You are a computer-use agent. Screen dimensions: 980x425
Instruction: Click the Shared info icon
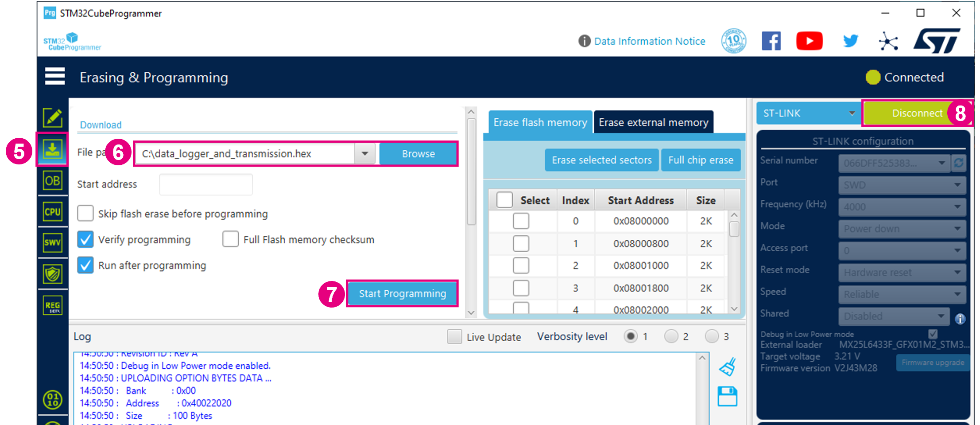(960, 319)
